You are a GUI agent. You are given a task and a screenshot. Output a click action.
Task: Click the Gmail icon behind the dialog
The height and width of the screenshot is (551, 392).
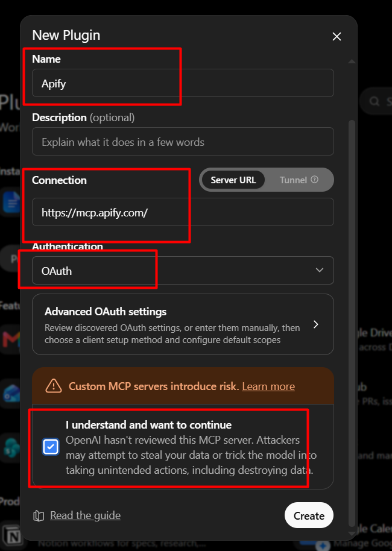point(11,339)
